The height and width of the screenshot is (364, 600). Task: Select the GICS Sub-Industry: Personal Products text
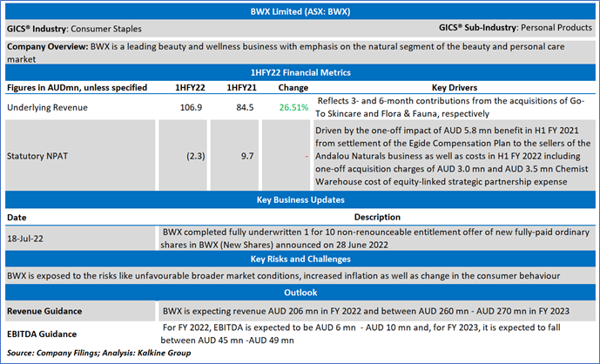[x=515, y=28]
